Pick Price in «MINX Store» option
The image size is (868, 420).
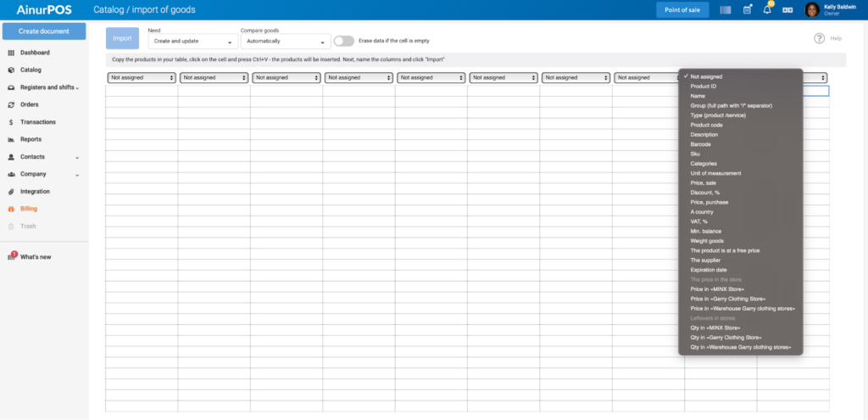point(741,289)
